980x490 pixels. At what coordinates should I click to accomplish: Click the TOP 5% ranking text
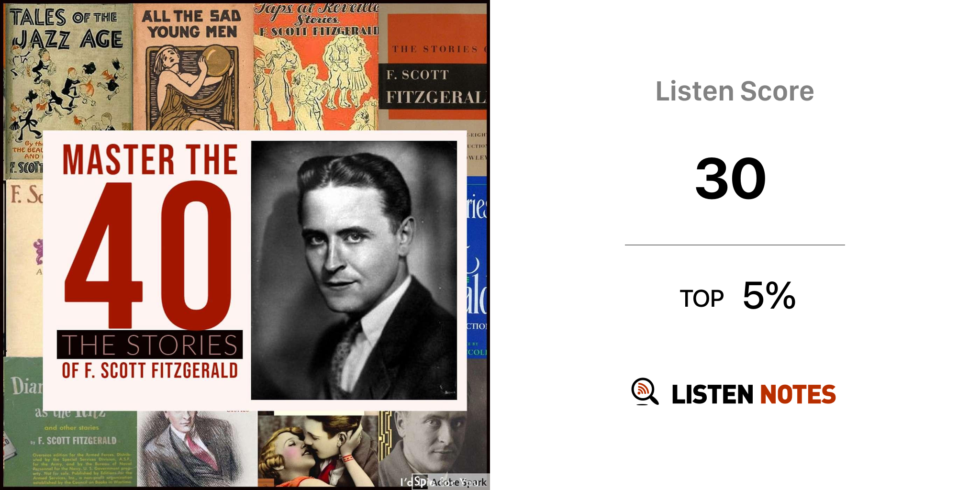click(x=737, y=296)
